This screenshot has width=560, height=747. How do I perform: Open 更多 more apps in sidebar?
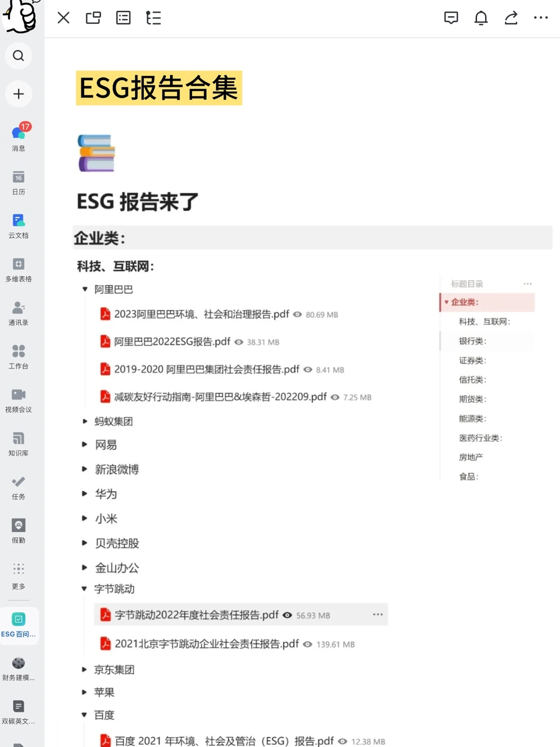click(19, 576)
